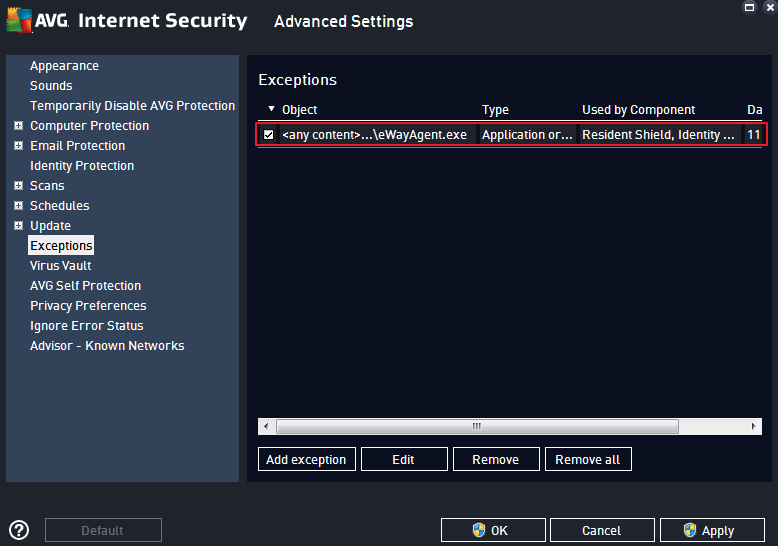Uncheck the eWayAgent.exe exception checkbox
Screen dimensions: 778x546
[x=268, y=135]
